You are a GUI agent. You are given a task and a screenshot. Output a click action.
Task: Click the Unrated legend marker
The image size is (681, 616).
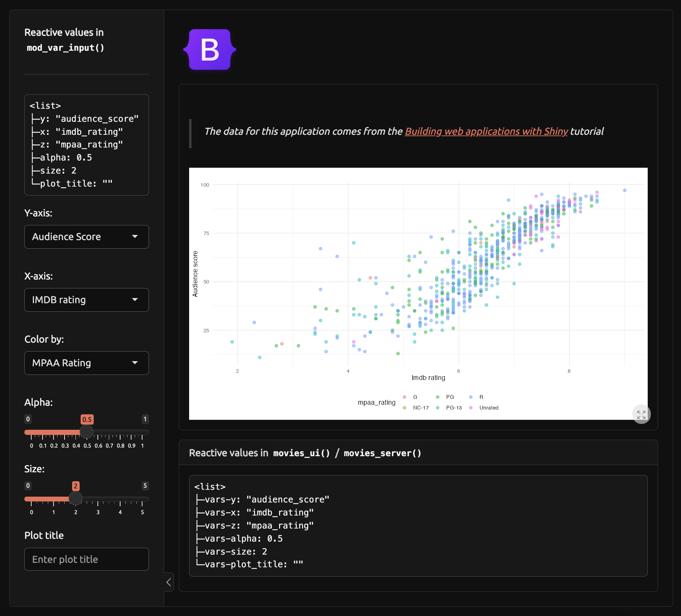click(x=471, y=408)
